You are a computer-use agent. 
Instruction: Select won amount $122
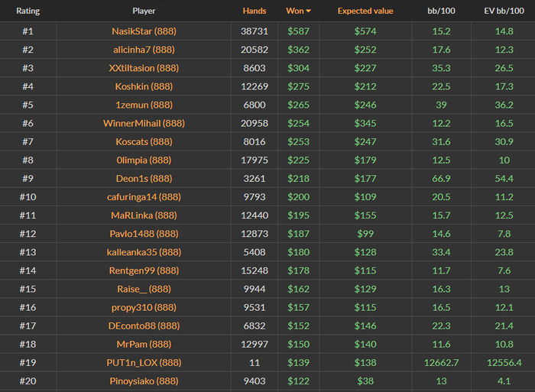pos(298,381)
